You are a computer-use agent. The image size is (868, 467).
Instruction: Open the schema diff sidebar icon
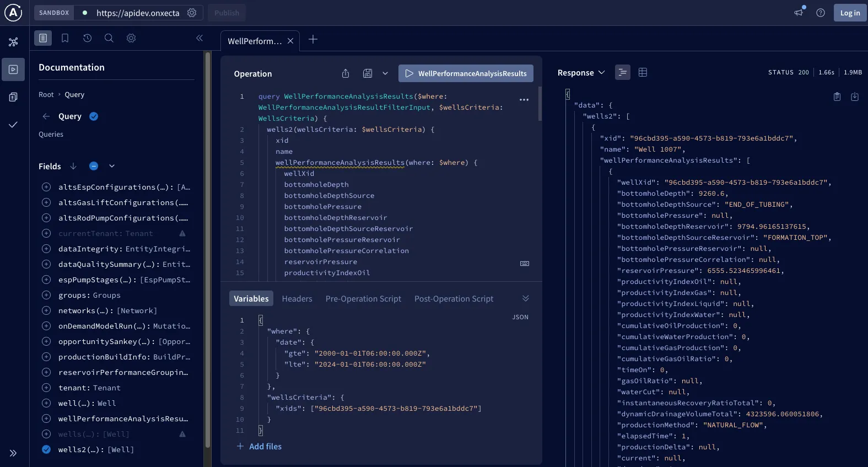[13, 97]
